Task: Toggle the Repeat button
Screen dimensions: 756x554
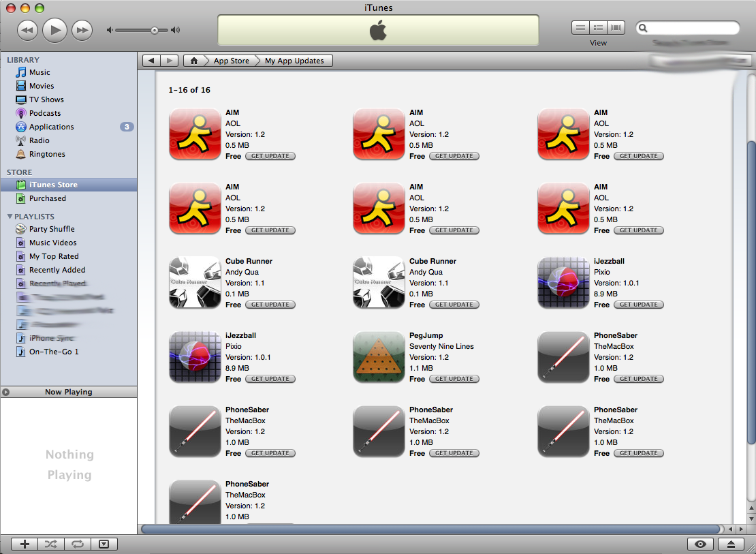Action: [77, 544]
